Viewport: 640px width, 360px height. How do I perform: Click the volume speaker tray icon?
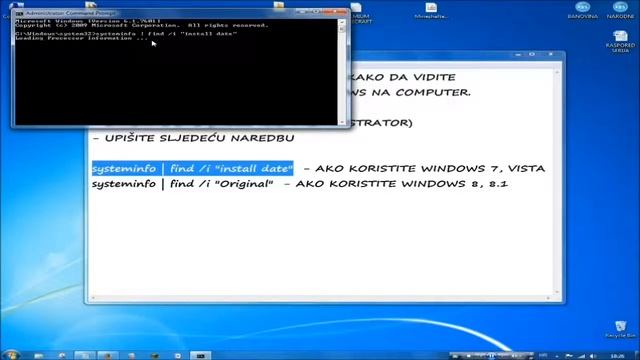(x=593, y=356)
